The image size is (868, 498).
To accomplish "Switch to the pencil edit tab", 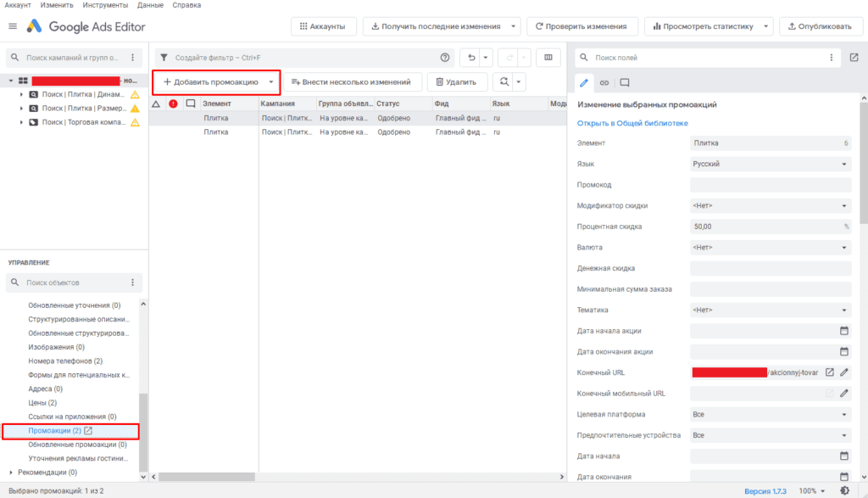I will [x=583, y=83].
